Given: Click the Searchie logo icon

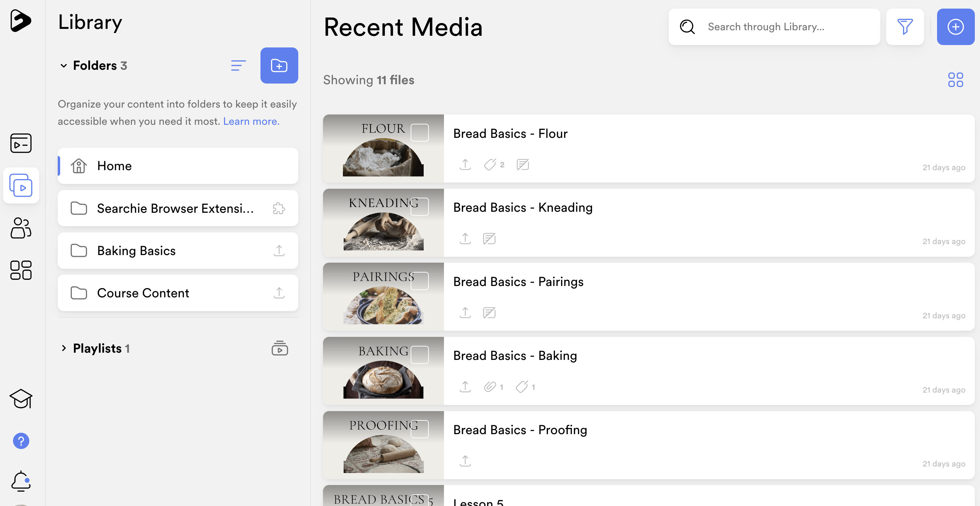Looking at the screenshot, I should pos(21,21).
